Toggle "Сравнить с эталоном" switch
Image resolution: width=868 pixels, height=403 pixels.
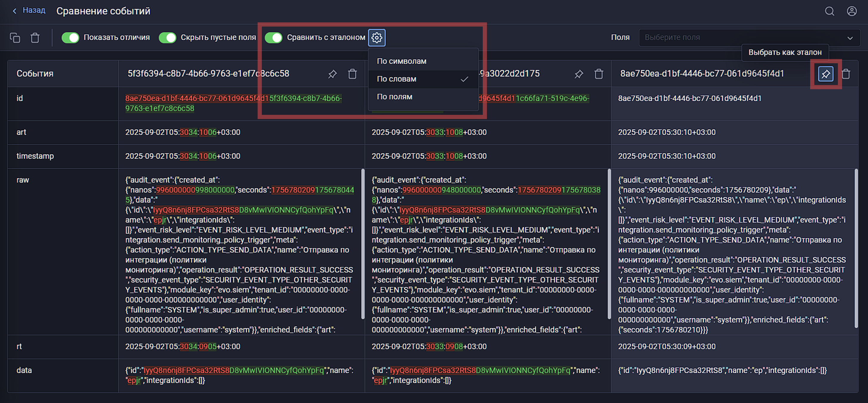(x=273, y=37)
